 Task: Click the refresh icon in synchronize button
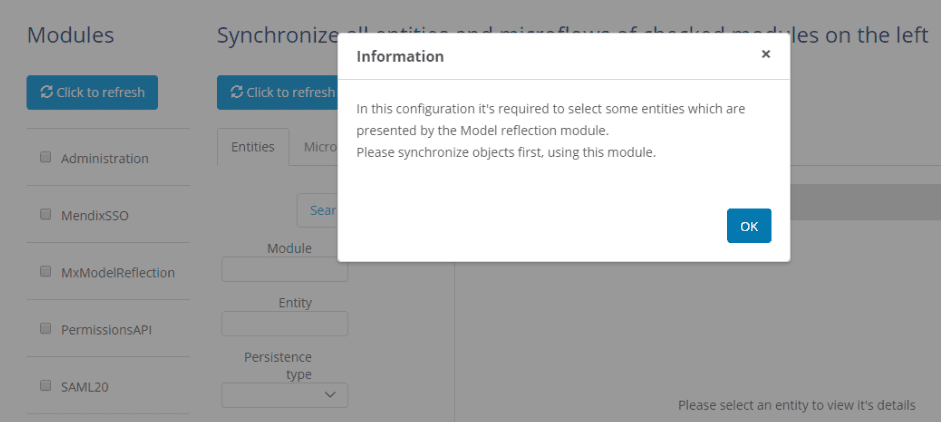pyautogui.click(x=236, y=92)
